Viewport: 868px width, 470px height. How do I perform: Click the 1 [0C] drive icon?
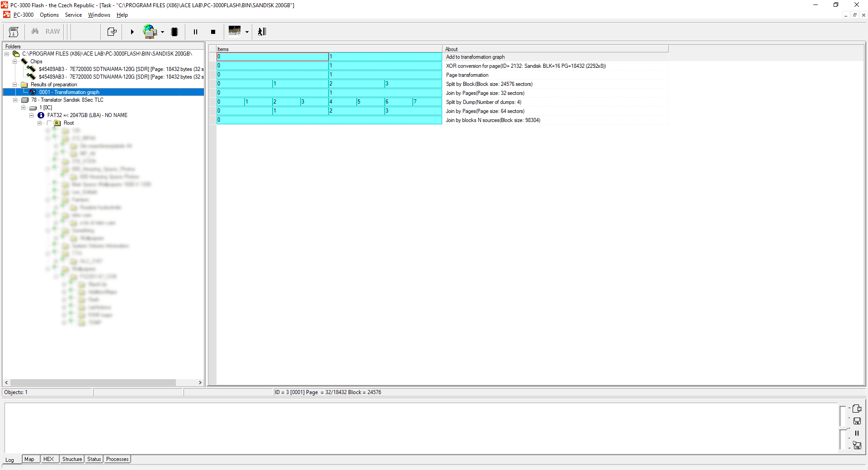coord(33,108)
